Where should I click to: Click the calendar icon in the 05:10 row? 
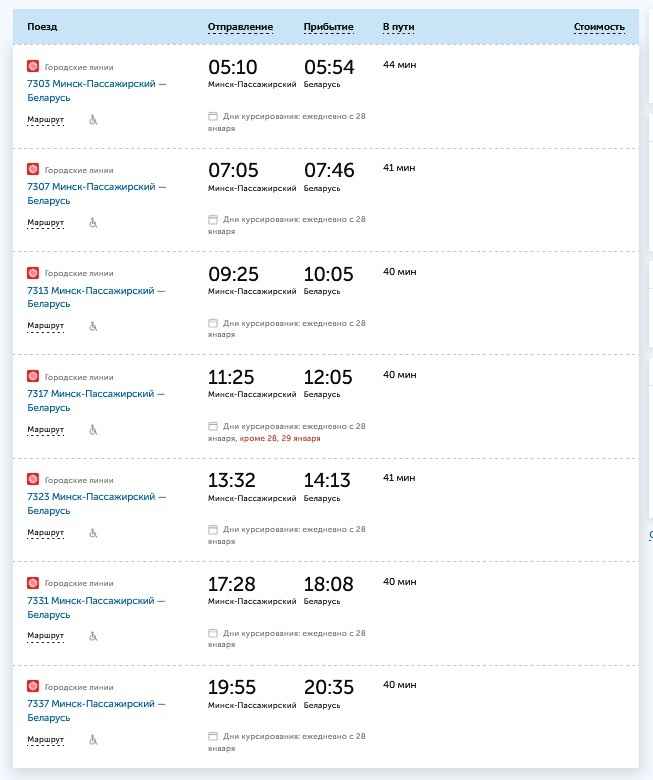[x=212, y=116]
